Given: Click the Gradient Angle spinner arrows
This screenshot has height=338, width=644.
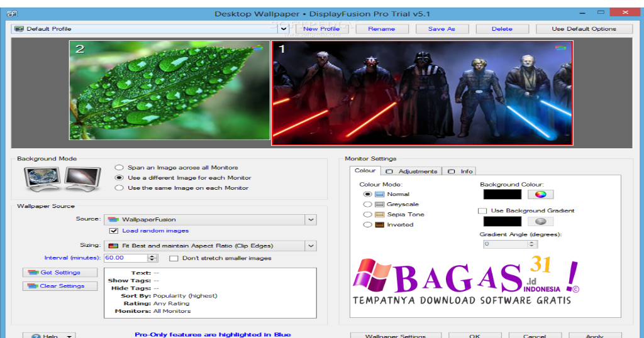Looking at the screenshot, I should (532, 244).
